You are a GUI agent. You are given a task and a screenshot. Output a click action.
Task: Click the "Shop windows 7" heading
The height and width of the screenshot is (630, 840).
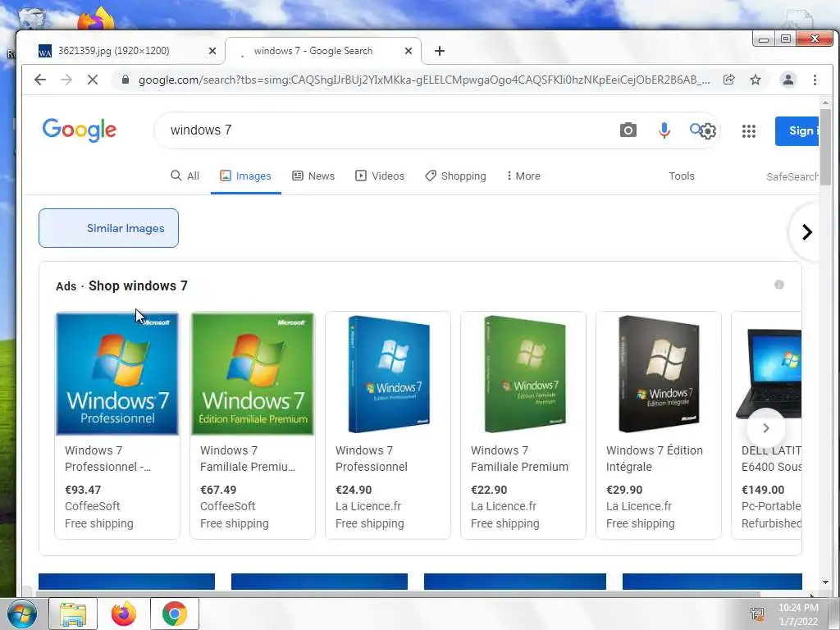138,285
